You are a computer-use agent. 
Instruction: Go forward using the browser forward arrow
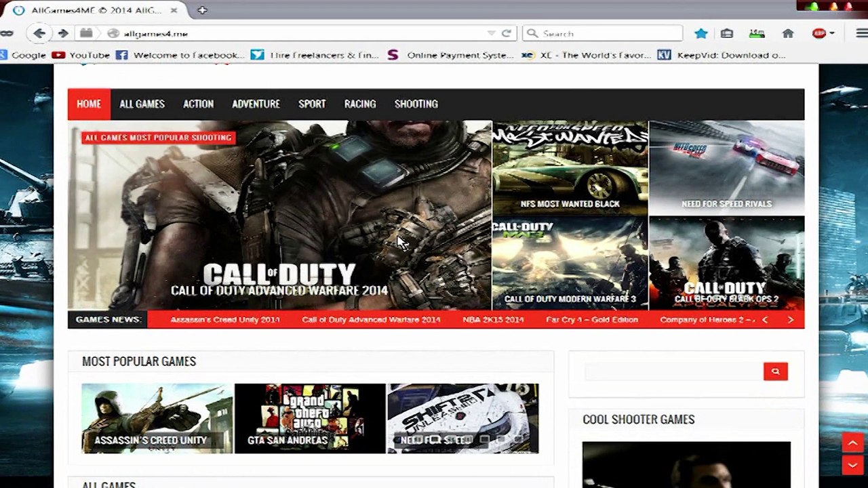tap(63, 33)
